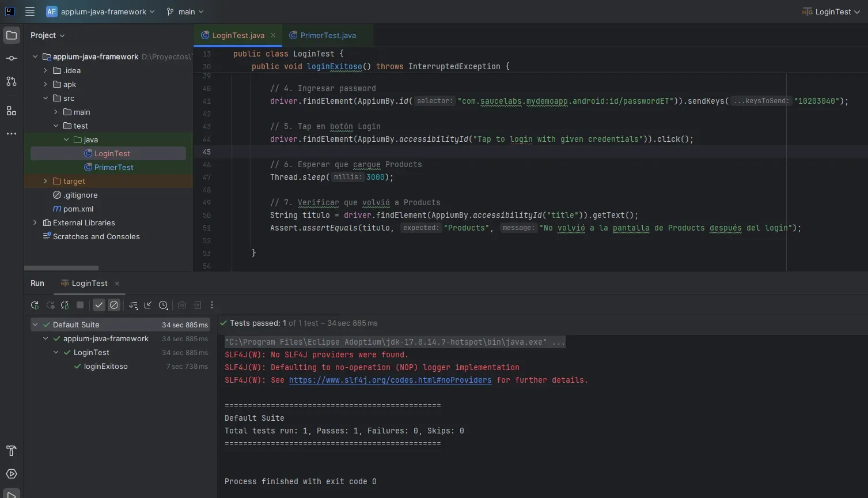Open the Build hammer tool window
Viewport: 868px width, 498px height.
point(12,451)
